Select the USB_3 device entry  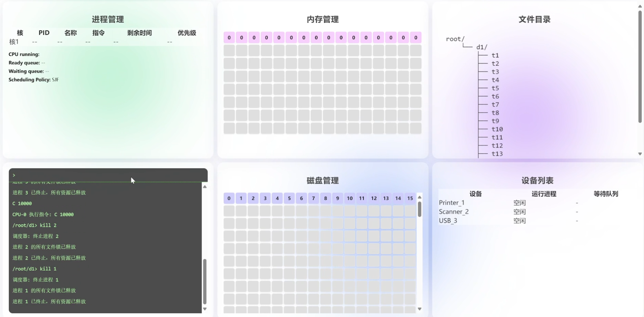coord(448,221)
